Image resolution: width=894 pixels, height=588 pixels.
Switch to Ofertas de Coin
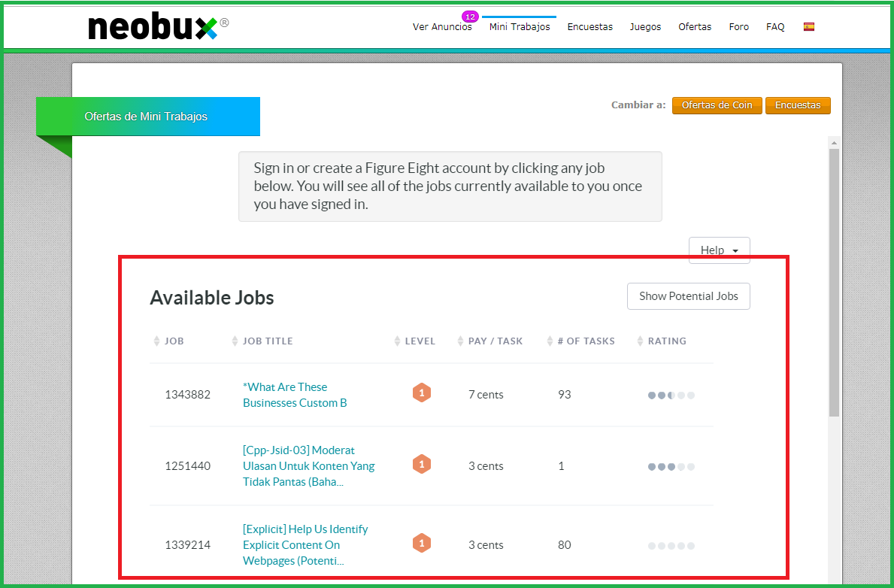click(x=717, y=105)
